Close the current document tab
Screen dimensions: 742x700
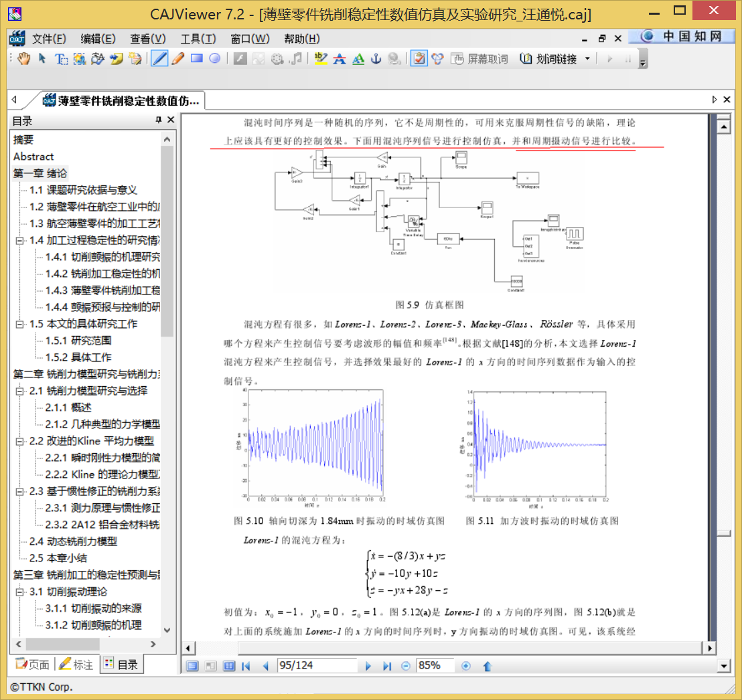(x=727, y=99)
